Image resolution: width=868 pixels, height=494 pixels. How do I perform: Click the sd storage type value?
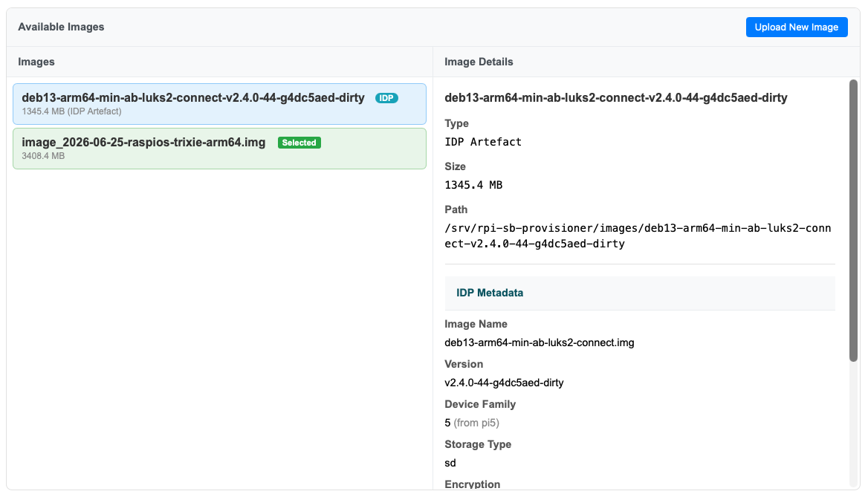[x=450, y=463]
